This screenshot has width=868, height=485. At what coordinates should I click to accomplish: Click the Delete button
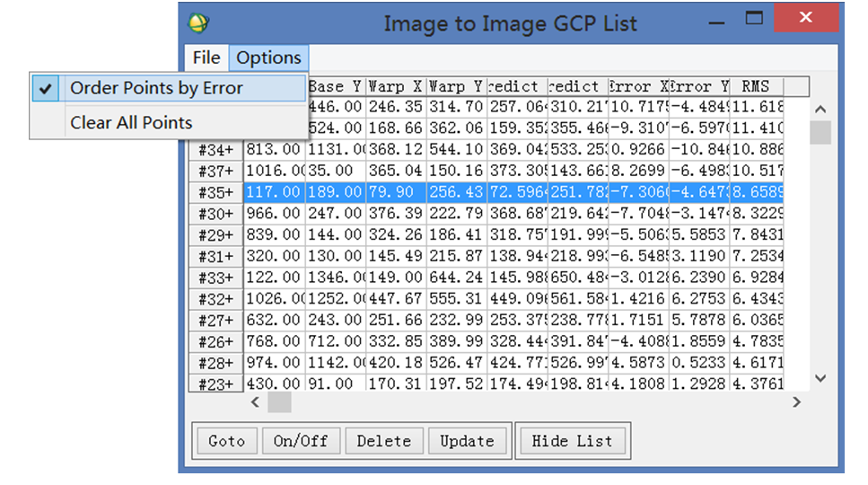pos(383,441)
